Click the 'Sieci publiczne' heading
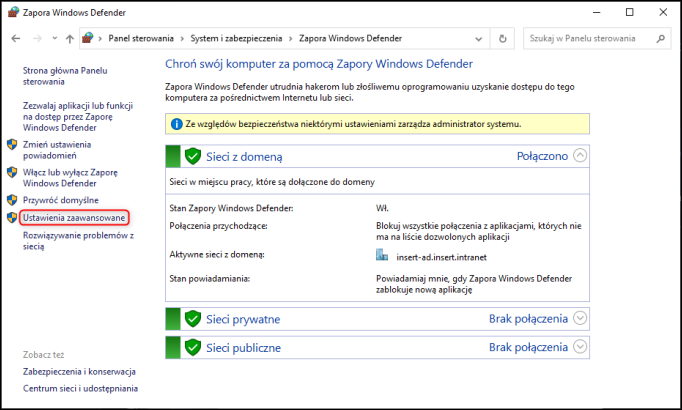Viewport: 682px width, 410px height. pyautogui.click(x=244, y=348)
